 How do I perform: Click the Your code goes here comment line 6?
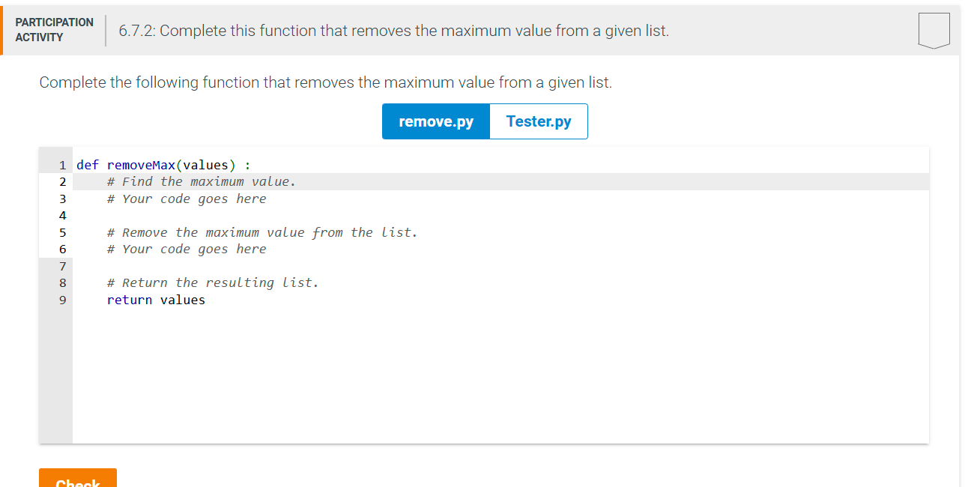coord(186,249)
